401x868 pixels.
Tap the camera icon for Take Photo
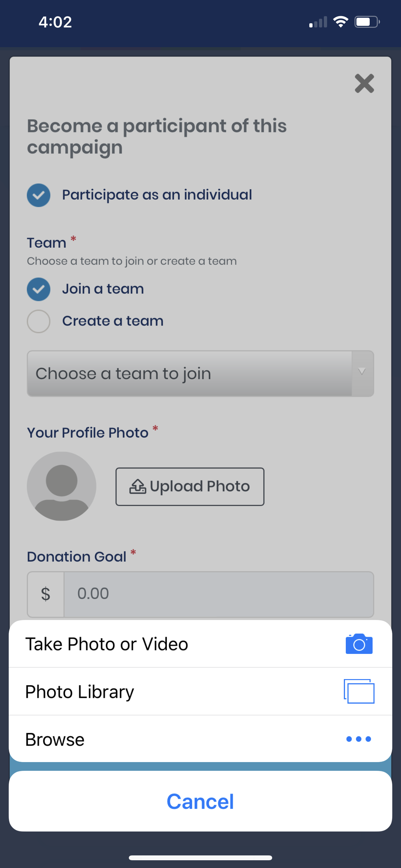click(359, 644)
